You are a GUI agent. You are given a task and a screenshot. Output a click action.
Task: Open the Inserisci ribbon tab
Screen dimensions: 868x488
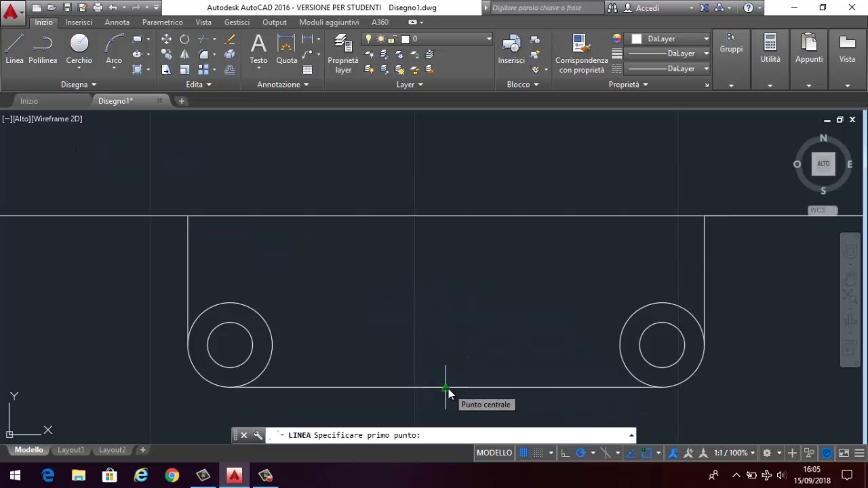coord(79,22)
